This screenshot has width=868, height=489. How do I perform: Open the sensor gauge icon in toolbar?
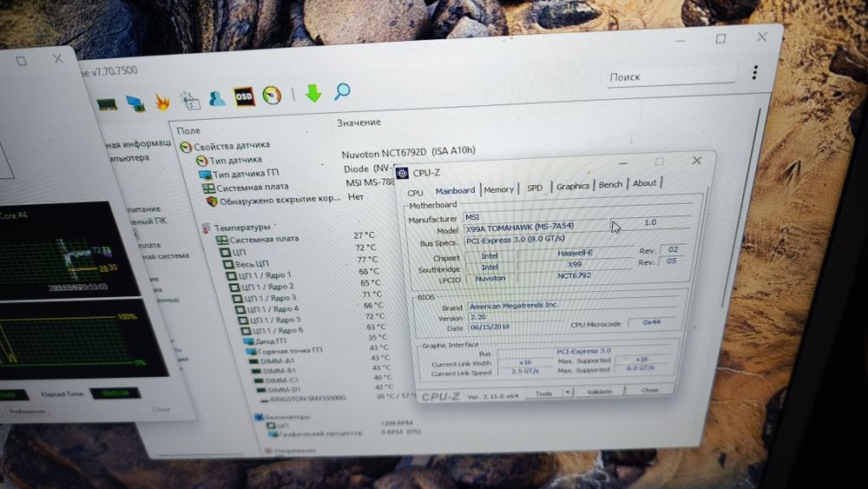click(271, 96)
